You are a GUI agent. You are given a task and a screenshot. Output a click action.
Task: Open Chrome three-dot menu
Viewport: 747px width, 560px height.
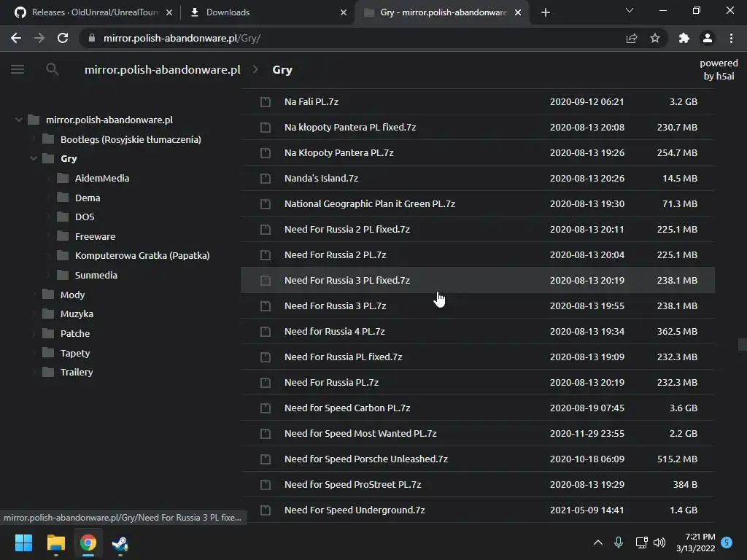click(731, 38)
